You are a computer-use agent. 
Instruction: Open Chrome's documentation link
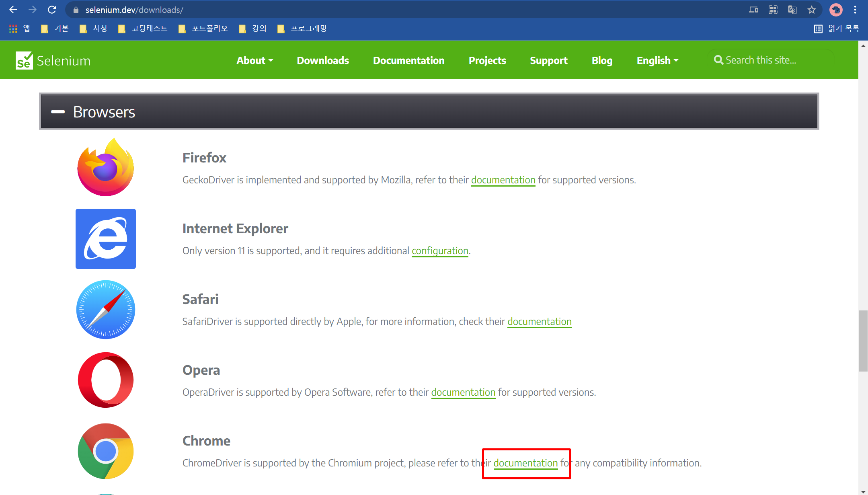click(x=525, y=463)
